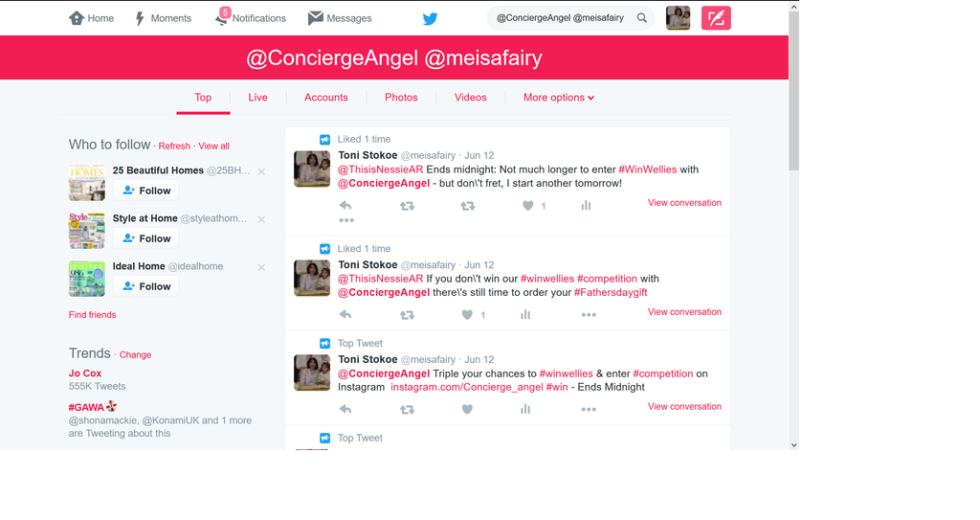Open more menu on Ends midnight tweet
Screen dimensions: 980x520
tap(346, 220)
